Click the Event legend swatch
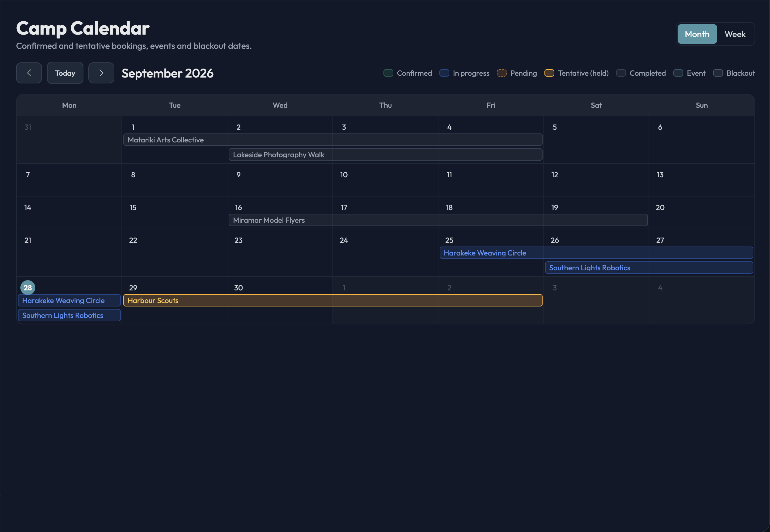The width and height of the screenshot is (770, 532). 678,73
